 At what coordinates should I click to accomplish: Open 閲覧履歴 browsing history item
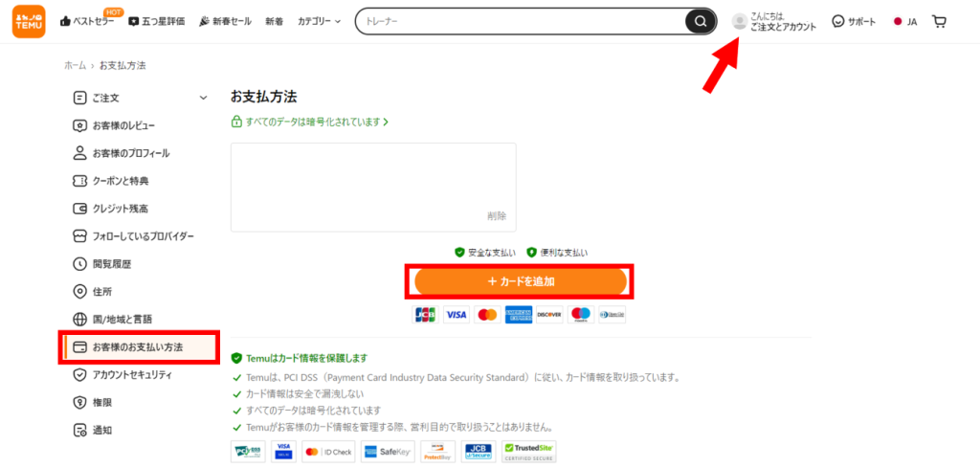coord(111,263)
